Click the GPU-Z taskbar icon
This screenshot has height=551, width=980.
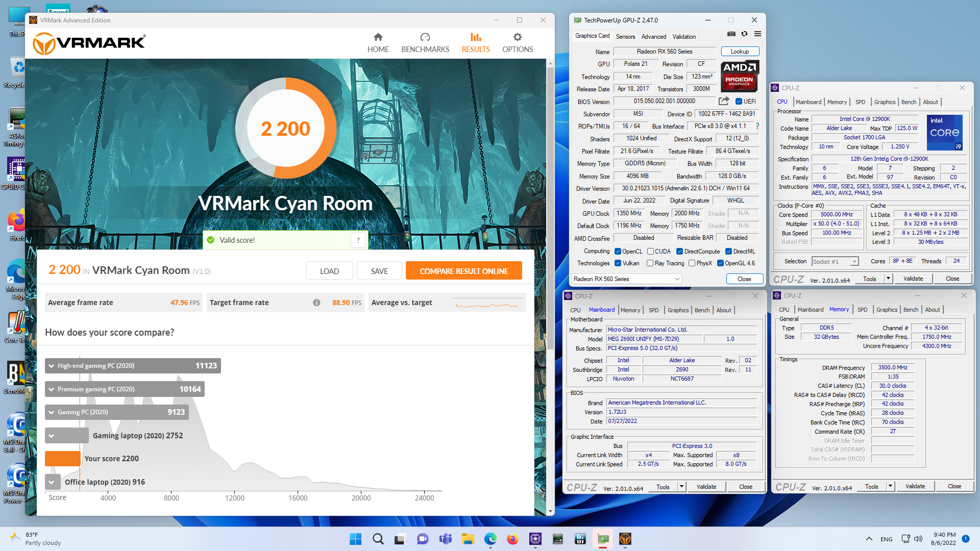coord(603,539)
